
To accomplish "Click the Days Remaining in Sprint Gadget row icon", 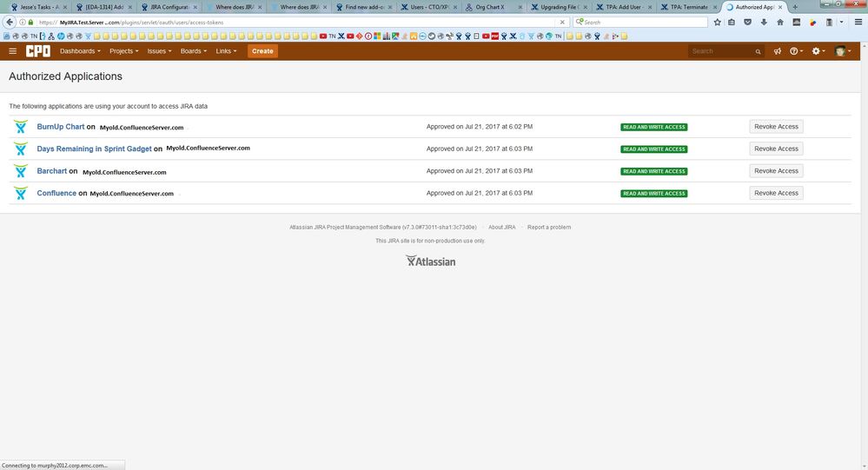I will (21, 149).
